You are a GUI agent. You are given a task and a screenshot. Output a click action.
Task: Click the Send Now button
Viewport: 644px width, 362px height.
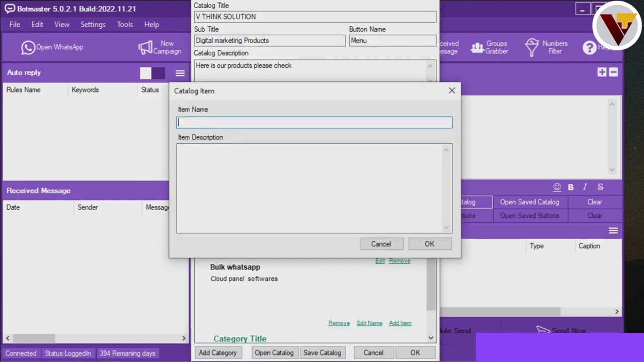point(561,330)
